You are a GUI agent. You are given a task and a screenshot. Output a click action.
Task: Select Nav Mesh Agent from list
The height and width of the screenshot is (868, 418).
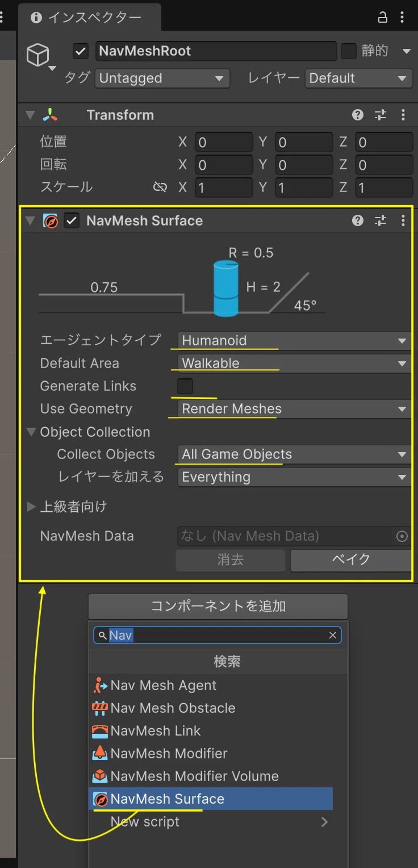click(211, 685)
